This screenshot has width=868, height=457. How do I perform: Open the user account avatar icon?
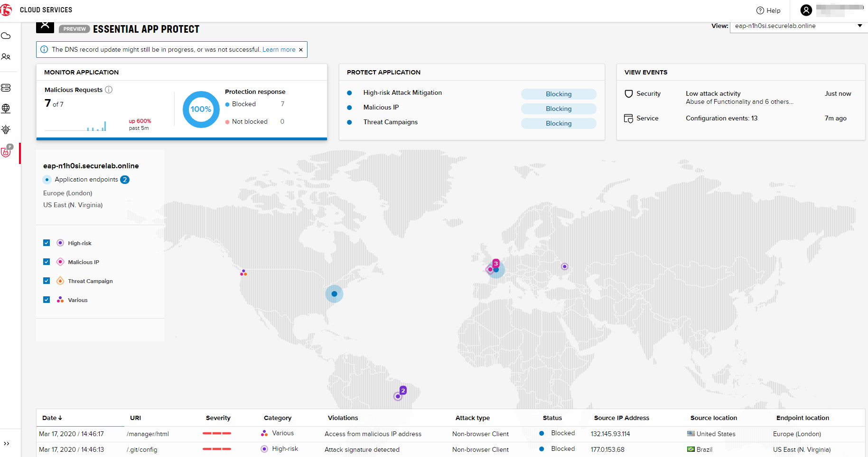click(806, 10)
